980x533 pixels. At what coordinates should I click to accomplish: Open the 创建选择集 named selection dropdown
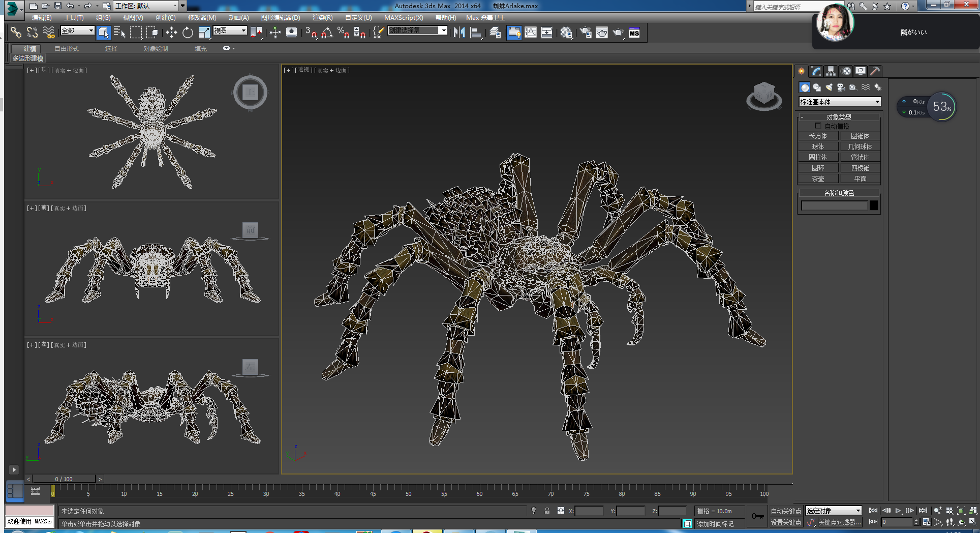[x=417, y=31]
